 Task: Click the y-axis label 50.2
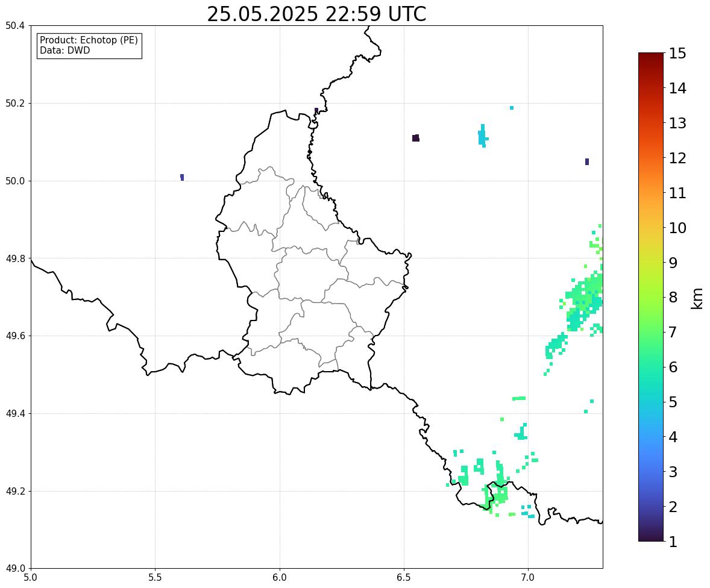(15, 103)
